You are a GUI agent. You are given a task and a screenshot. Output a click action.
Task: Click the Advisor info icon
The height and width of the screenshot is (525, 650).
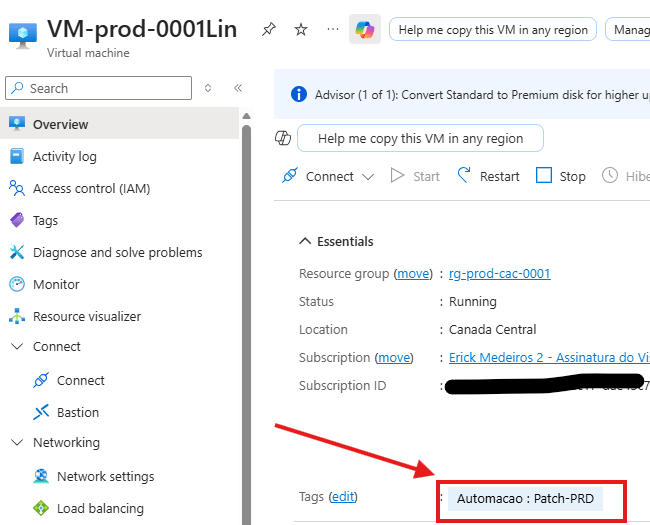[x=298, y=95]
